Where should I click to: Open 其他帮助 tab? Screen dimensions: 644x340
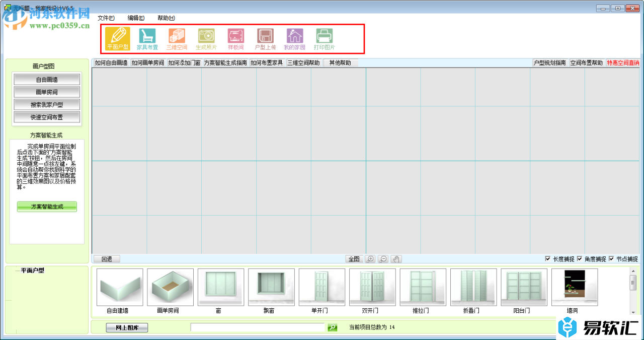click(341, 63)
